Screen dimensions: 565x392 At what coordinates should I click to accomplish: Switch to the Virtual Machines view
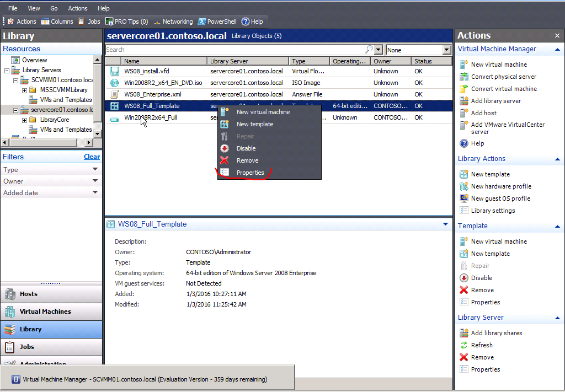(x=51, y=312)
